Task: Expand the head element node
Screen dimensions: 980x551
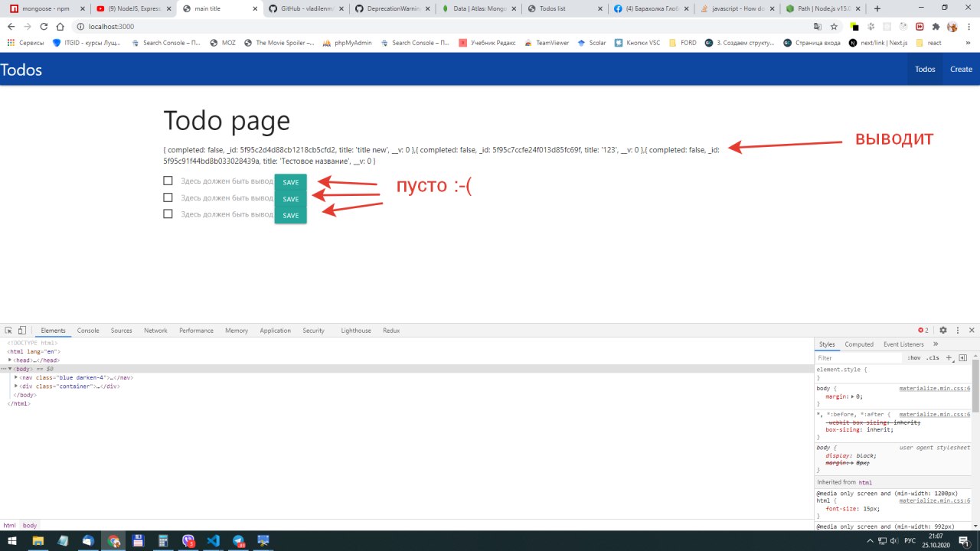Action: point(10,360)
